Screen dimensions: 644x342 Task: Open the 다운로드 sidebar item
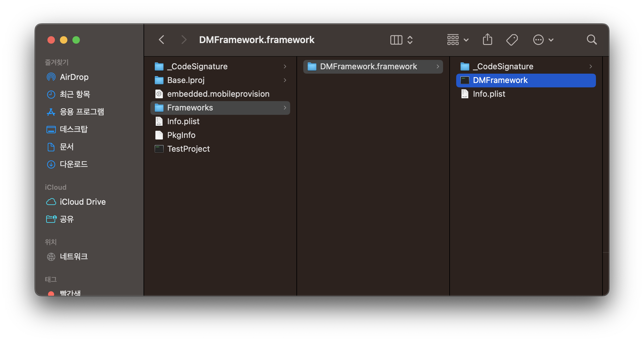pos(74,164)
